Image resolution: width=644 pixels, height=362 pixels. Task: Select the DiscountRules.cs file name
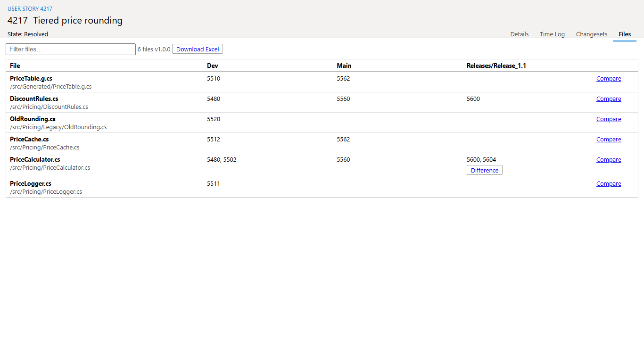[x=34, y=99]
